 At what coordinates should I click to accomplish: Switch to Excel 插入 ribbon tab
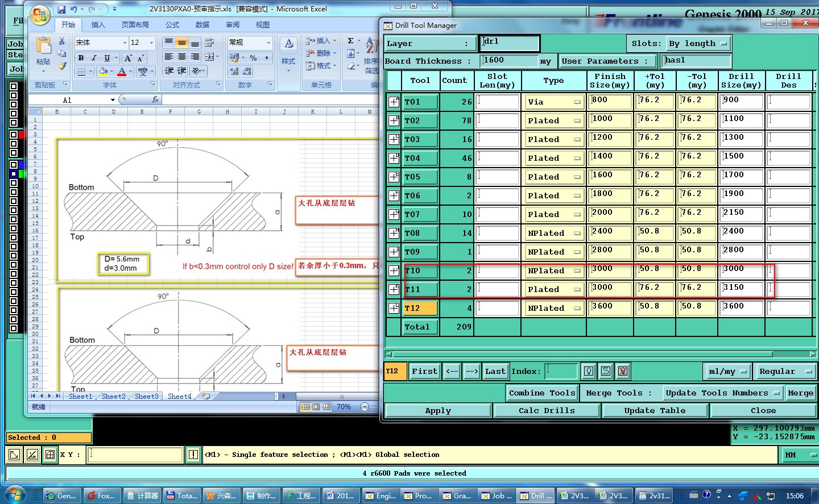[x=98, y=25]
